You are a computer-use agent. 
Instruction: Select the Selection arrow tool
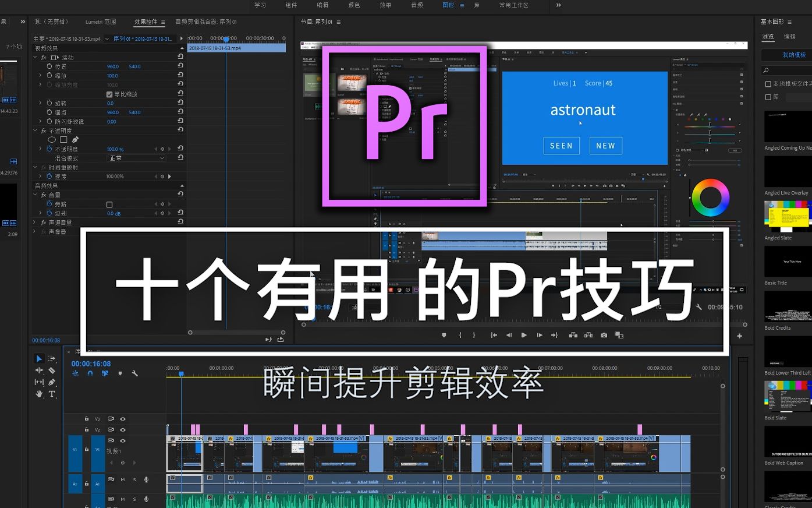[x=39, y=359]
